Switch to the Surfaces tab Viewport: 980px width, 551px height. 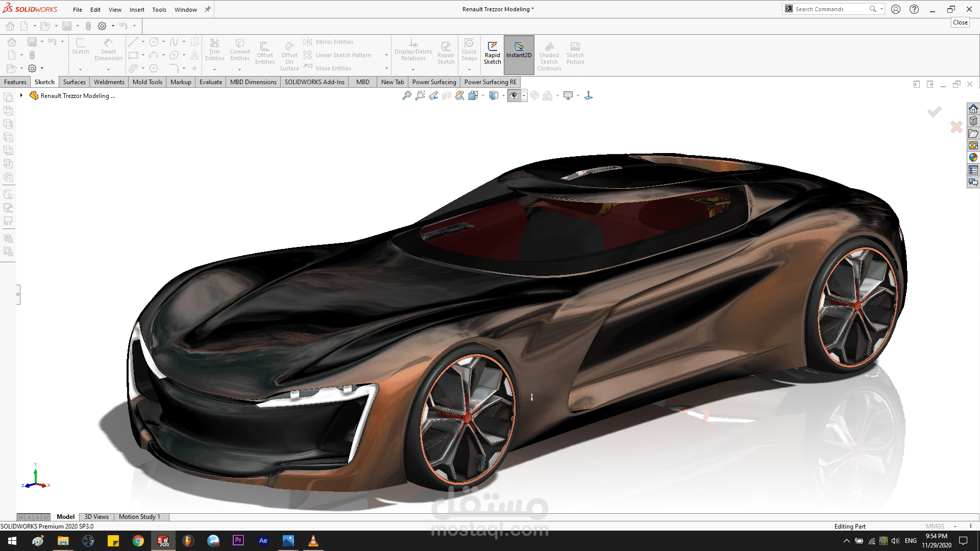click(x=74, y=82)
